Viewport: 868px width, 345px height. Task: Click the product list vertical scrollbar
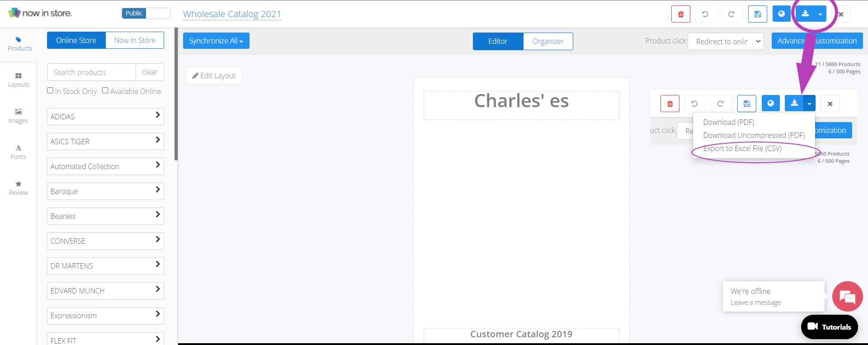pos(176,94)
